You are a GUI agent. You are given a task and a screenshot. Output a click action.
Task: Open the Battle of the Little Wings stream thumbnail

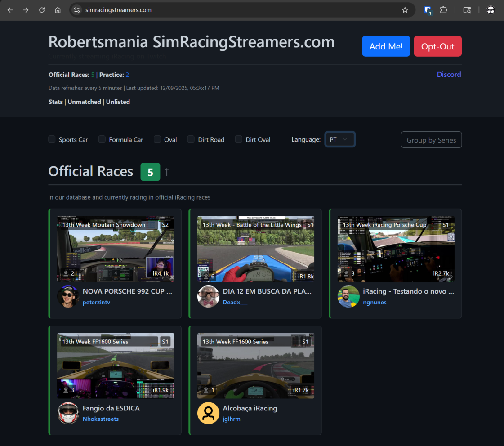click(x=255, y=249)
